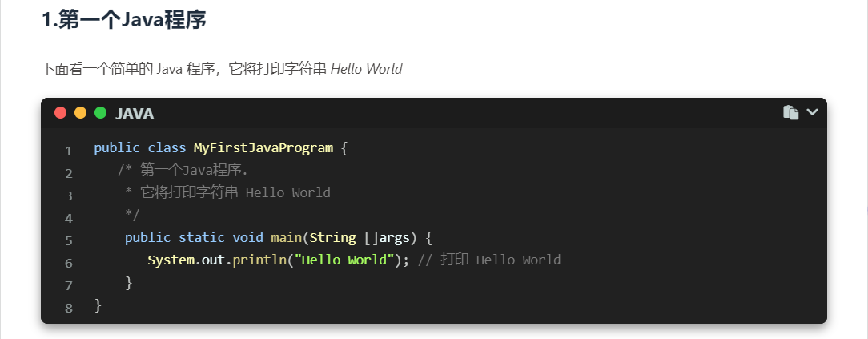Click line number 2 in the gutter
Screen dimensions: 868x339
(x=69, y=173)
